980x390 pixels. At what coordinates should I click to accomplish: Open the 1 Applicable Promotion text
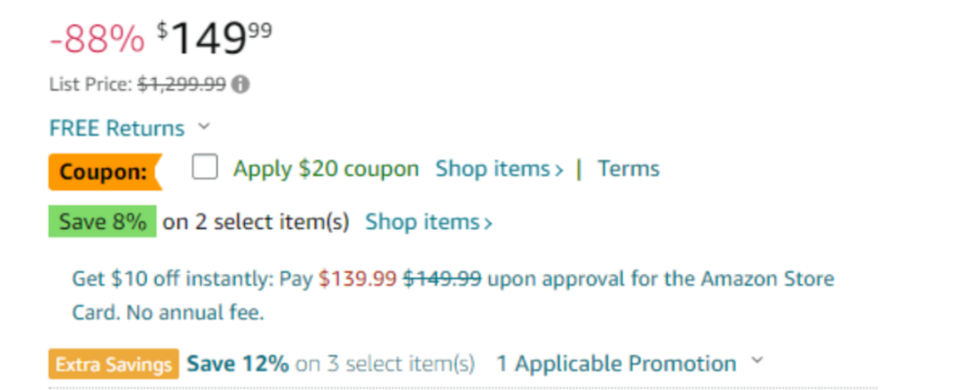click(616, 365)
